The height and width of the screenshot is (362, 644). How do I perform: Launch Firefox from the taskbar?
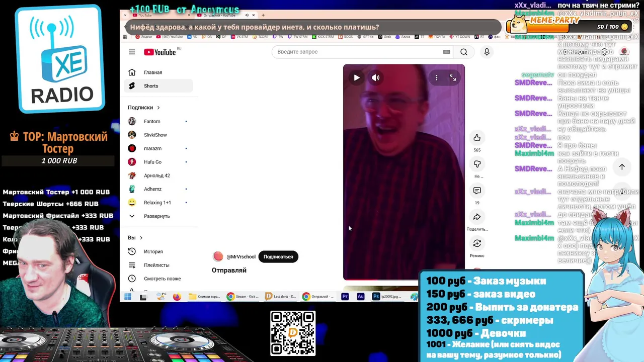[x=177, y=297]
